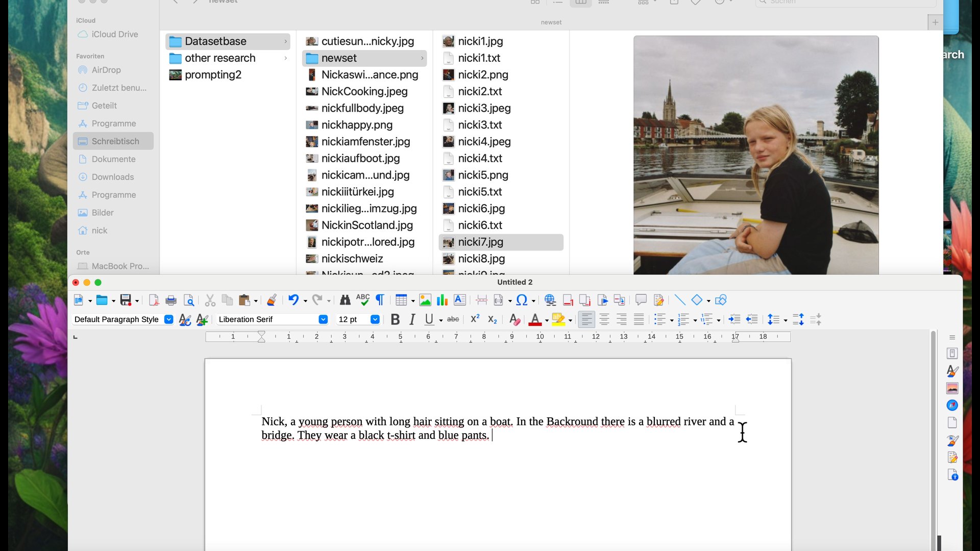Click the Basic Shapes diamond icon

coord(697,300)
